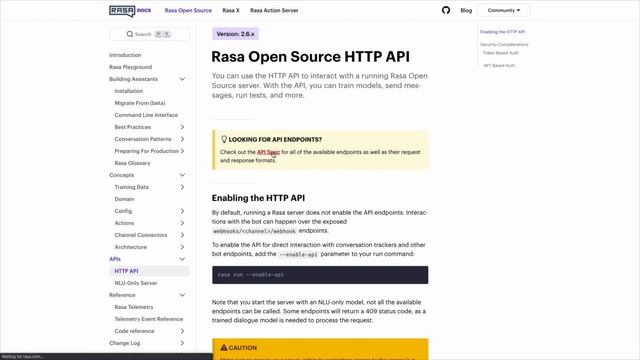This screenshot has width=640, height=360.
Task: Expand Code reference submenu
Action: point(182,331)
